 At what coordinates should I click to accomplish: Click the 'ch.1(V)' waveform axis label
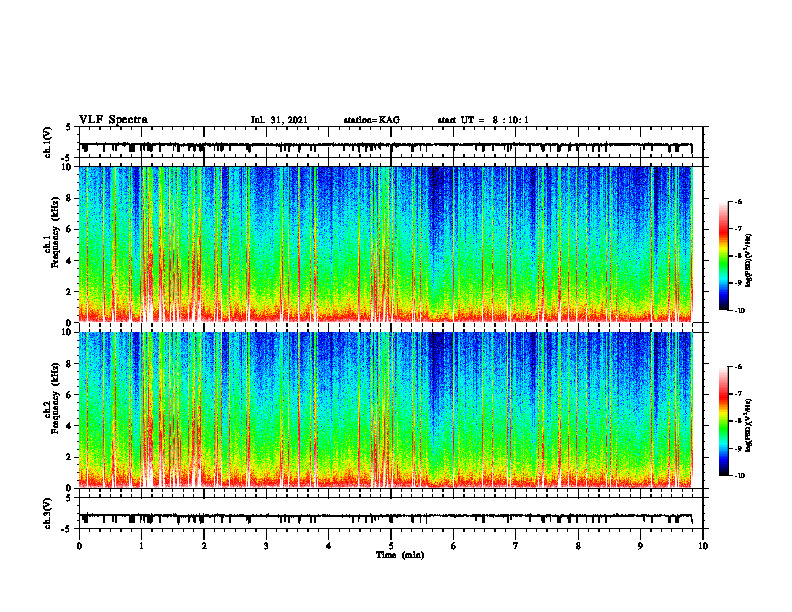pos(47,142)
